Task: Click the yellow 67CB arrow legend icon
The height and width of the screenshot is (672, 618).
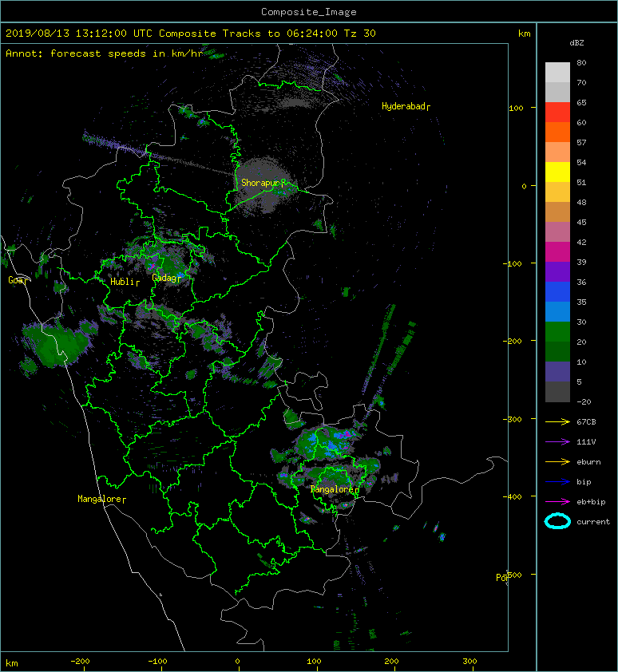Action: pyautogui.click(x=557, y=421)
